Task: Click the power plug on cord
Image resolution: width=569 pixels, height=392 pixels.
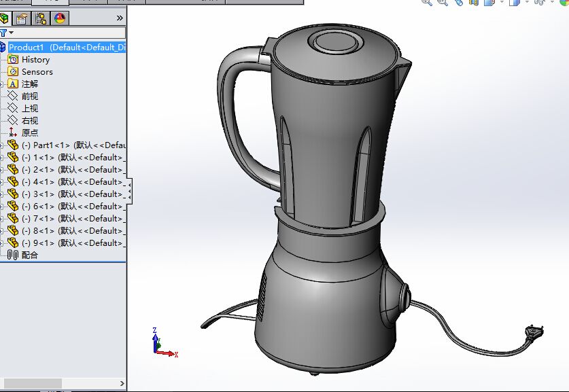Action: (x=534, y=332)
